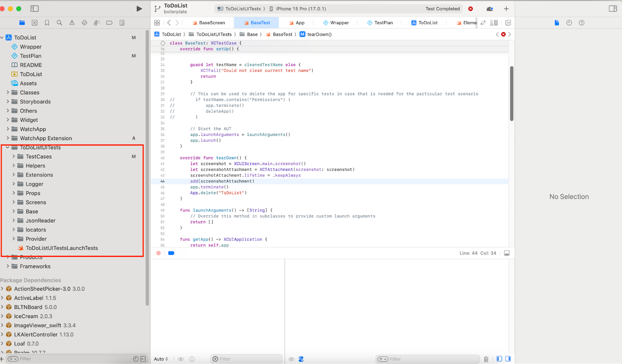Viewport: 622px width, 364px height.
Task: Add an editor on the right
Action: [508, 23]
